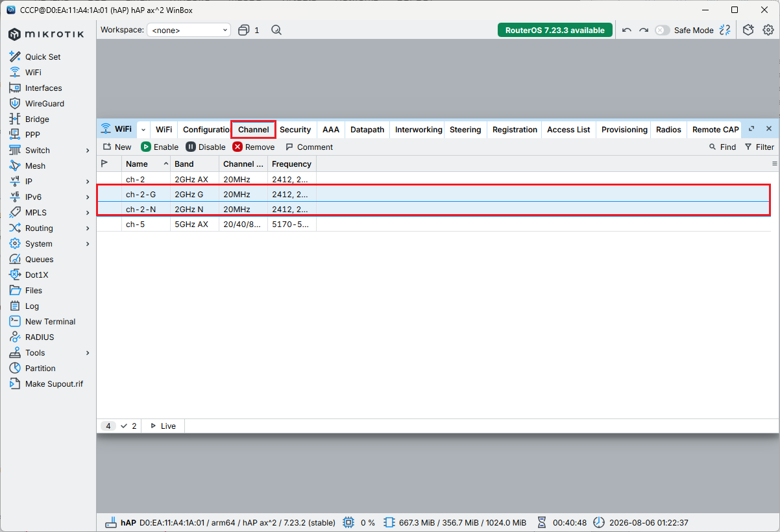The image size is (780, 532).
Task: Detach the WiFi window using pop-out icon
Action: pyautogui.click(x=751, y=129)
